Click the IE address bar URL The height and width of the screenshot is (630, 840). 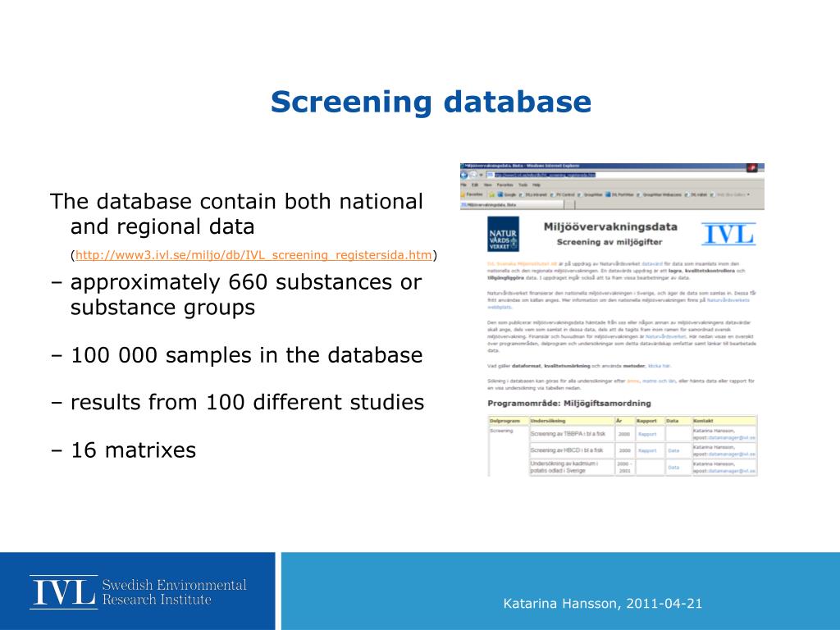coord(545,175)
